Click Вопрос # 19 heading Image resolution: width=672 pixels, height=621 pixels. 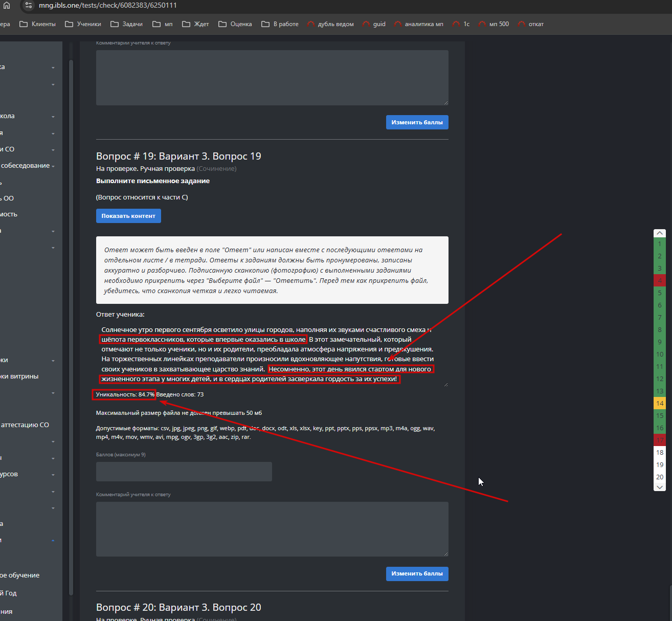178,156
